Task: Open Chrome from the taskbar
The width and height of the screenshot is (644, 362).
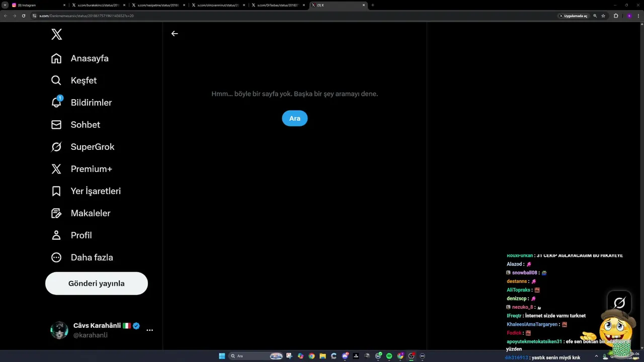Action: coord(311,356)
